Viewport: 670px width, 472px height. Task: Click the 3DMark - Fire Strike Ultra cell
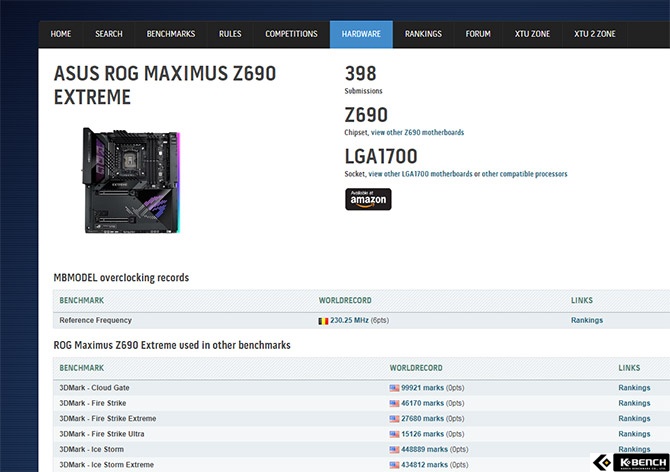coord(102,434)
